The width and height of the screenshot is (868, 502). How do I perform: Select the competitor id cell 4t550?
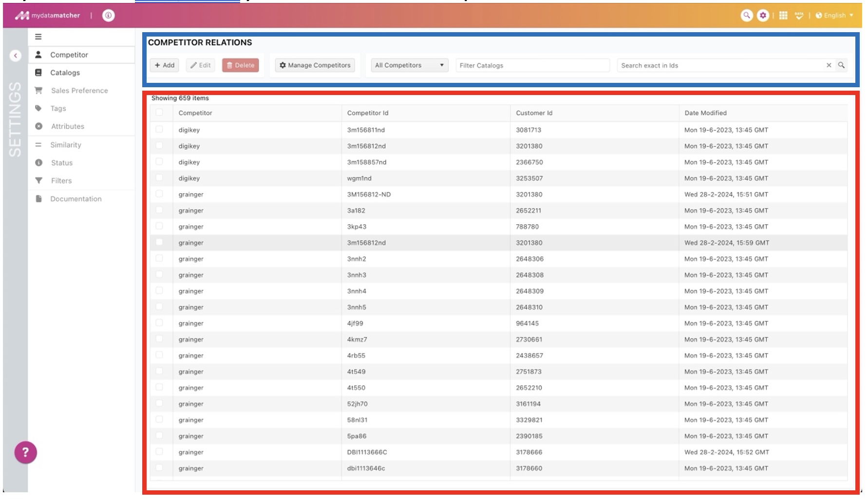click(x=356, y=387)
